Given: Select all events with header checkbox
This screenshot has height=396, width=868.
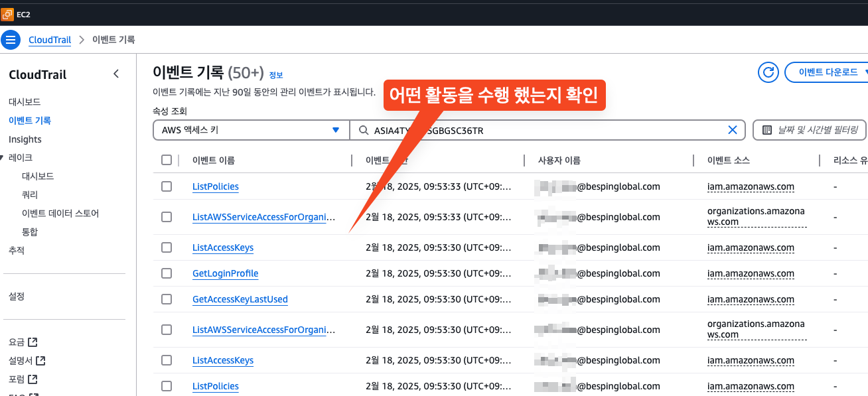Looking at the screenshot, I should [167, 160].
